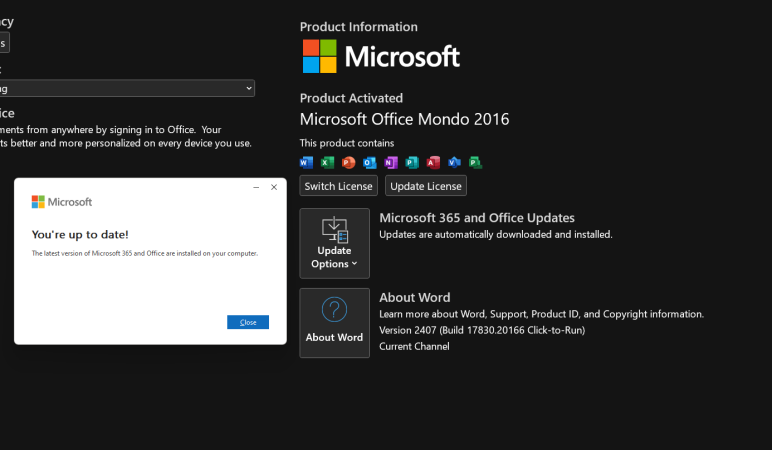Open the About Word button

click(x=334, y=323)
